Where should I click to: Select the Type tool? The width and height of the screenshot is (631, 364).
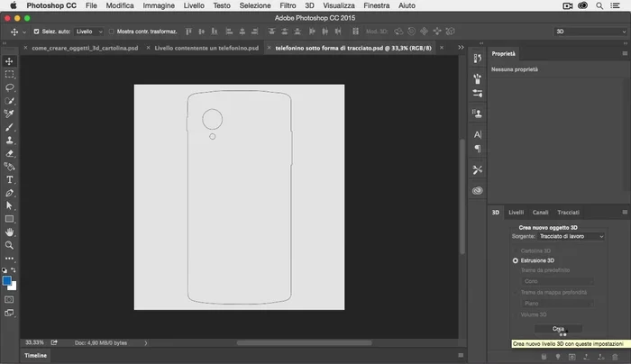coord(10,179)
